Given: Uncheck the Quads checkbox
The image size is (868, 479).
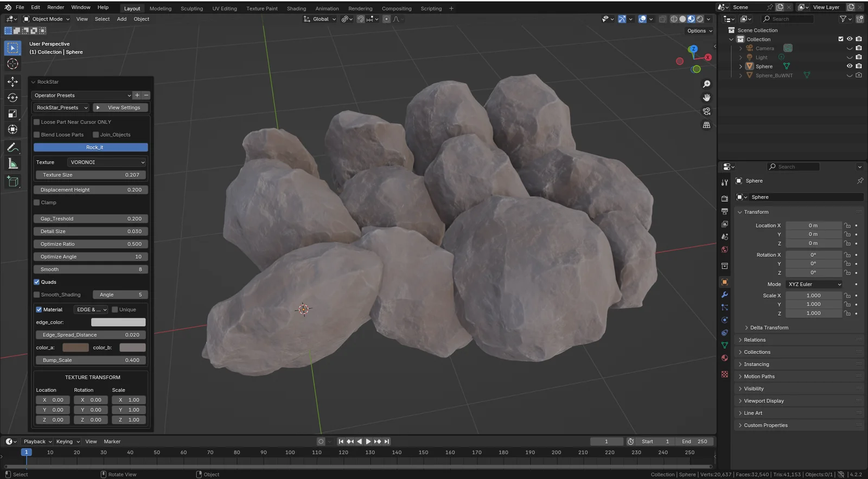Looking at the screenshot, I should click(37, 282).
